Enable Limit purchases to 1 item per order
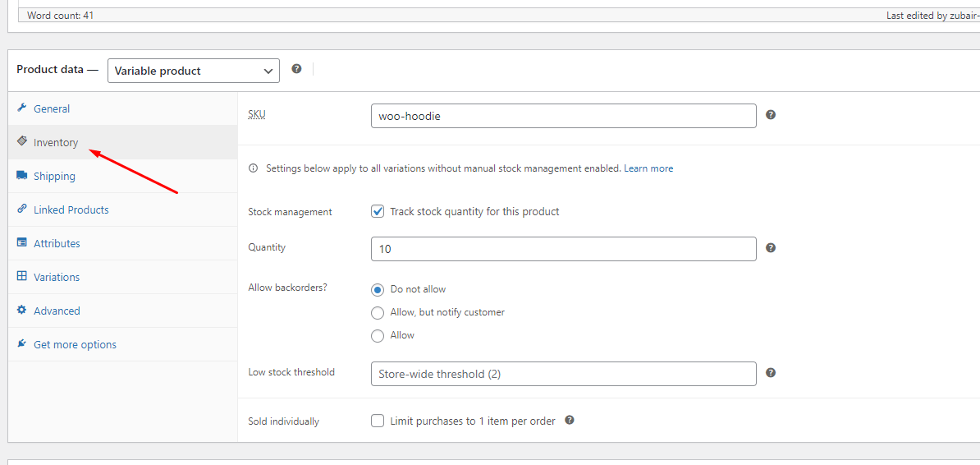 378,421
